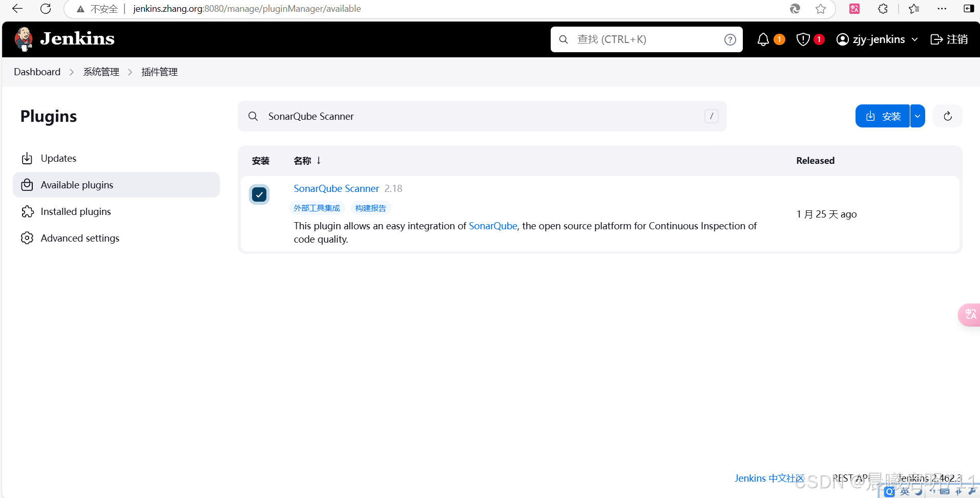Go to Updates in sidebar

point(116,158)
